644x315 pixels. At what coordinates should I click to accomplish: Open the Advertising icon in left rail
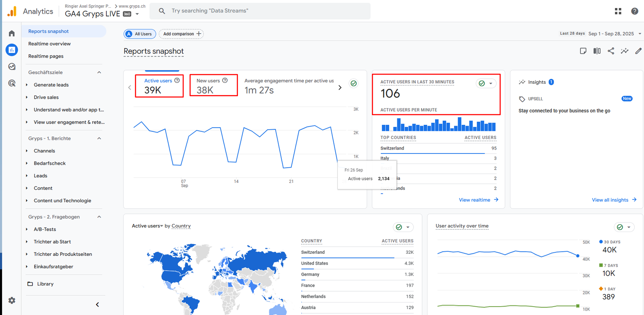(12, 83)
